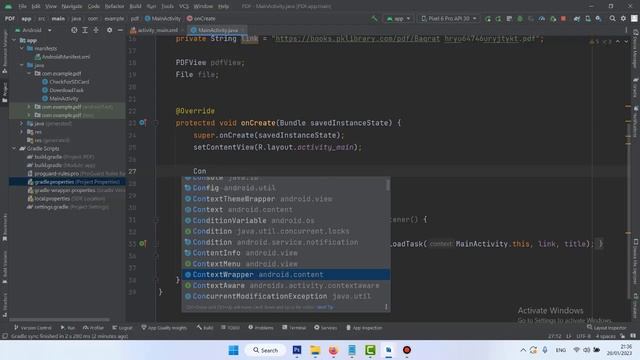Click the Expand All icon in Project panel
Image resolution: width=640 pixels, height=360 pixels.
click(85, 30)
